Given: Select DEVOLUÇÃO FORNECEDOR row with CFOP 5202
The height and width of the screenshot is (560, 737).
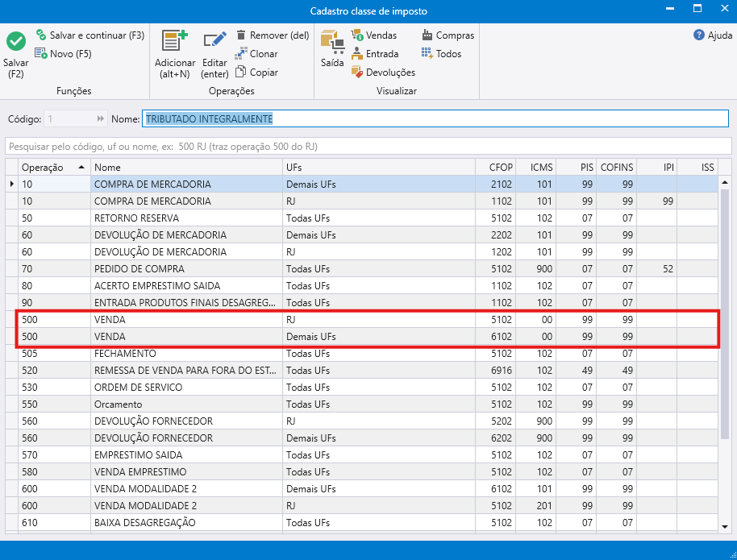Looking at the screenshot, I should pyautogui.click(x=362, y=421).
